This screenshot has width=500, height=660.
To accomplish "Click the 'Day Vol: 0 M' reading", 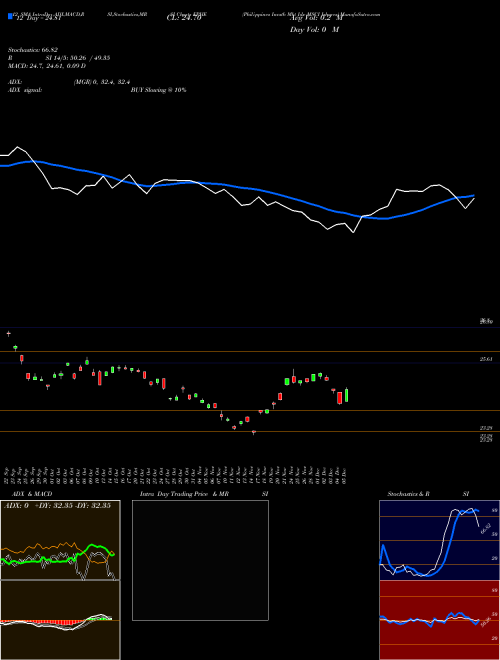I will tap(314, 30).
